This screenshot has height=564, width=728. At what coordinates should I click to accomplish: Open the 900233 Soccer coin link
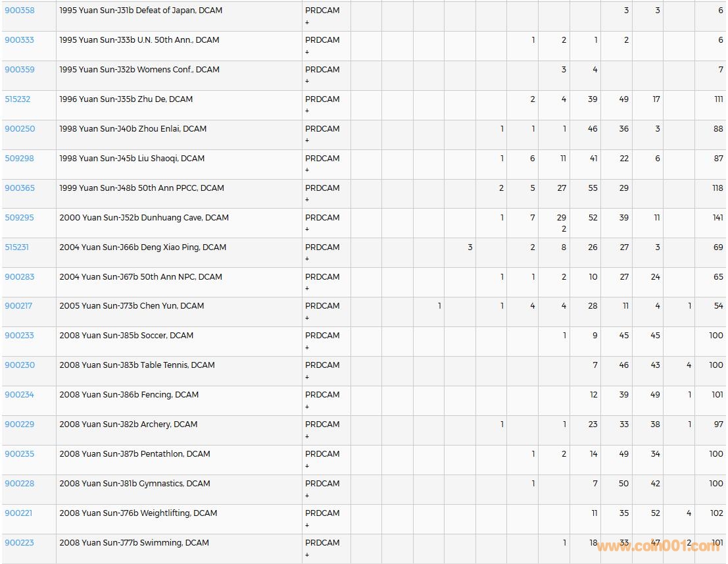(20, 336)
